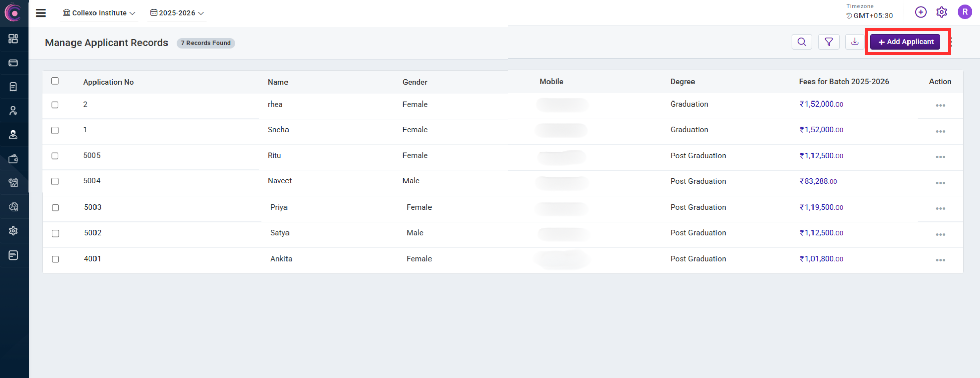
Task: Open the sidebar settings cog item
Action: point(13,231)
